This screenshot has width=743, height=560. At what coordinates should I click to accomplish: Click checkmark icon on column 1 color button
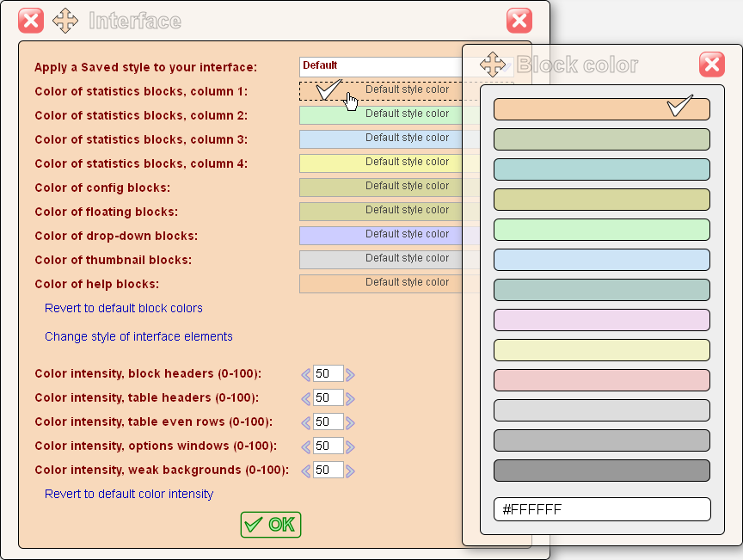(326, 89)
